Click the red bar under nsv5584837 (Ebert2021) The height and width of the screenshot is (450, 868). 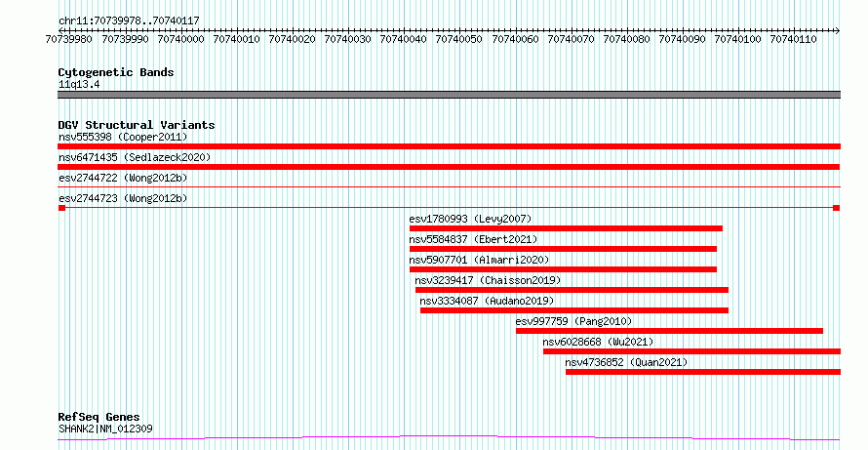pyautogui.click(x=563, y=249)
